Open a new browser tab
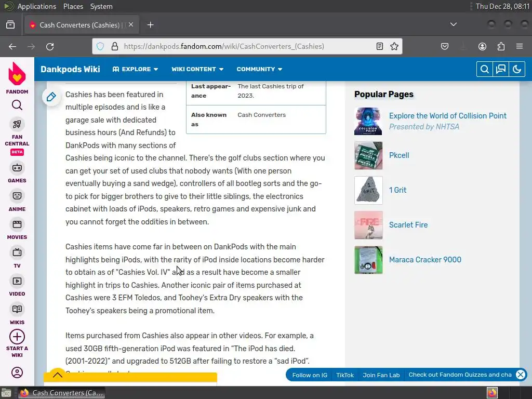The height and width of the screenshot is (399, 532). pyautogui.click(x=150, y=25)
